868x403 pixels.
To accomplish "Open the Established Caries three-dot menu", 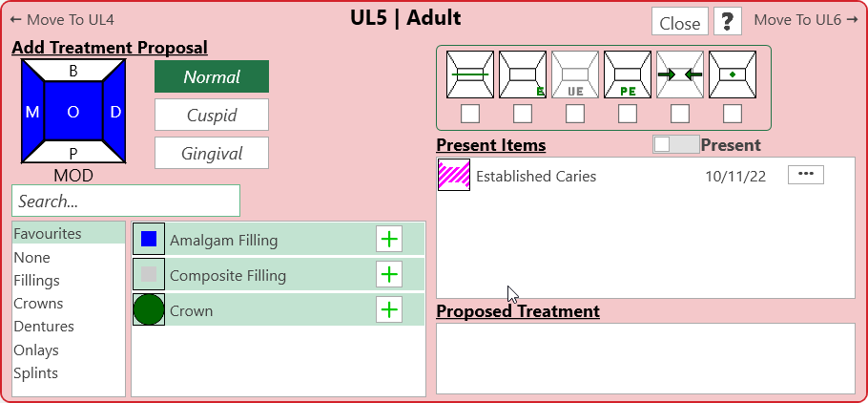I will (x=805, y=175).
